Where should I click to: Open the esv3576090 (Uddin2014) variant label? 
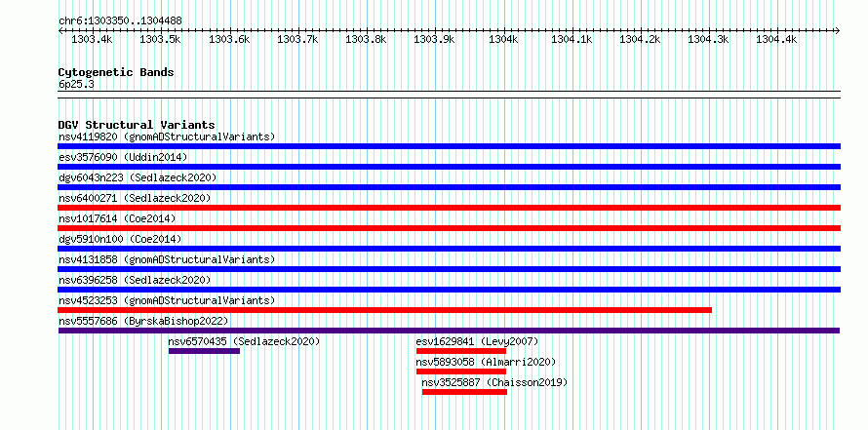[x=123, y=157]
